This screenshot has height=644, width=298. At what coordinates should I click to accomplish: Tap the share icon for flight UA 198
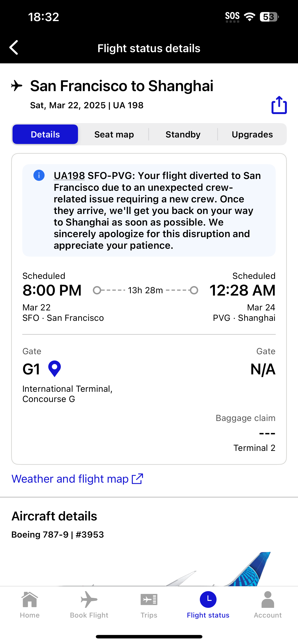279,105
